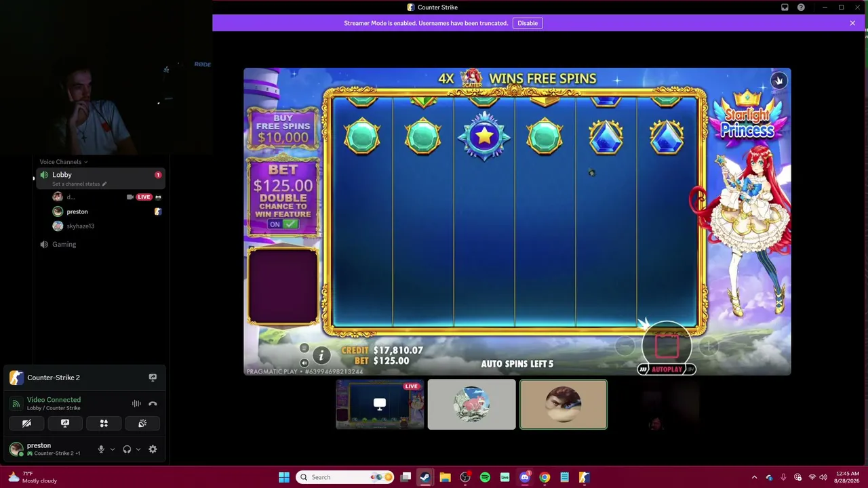Click the Autoplay button
Image resolution: width=868 pixels, height=488 pixels.
click(667, 369)
